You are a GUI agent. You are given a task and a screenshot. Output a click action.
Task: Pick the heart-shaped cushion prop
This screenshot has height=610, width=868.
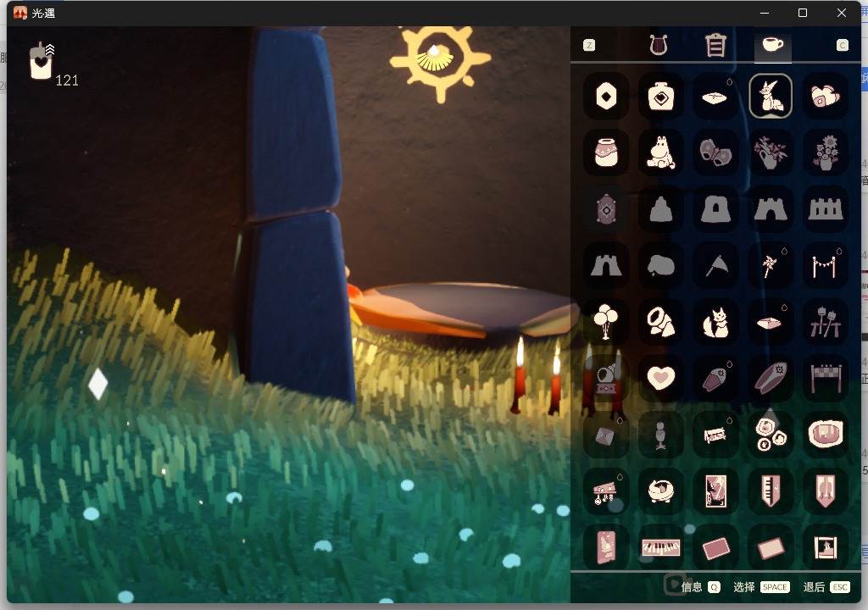point(661,379)
